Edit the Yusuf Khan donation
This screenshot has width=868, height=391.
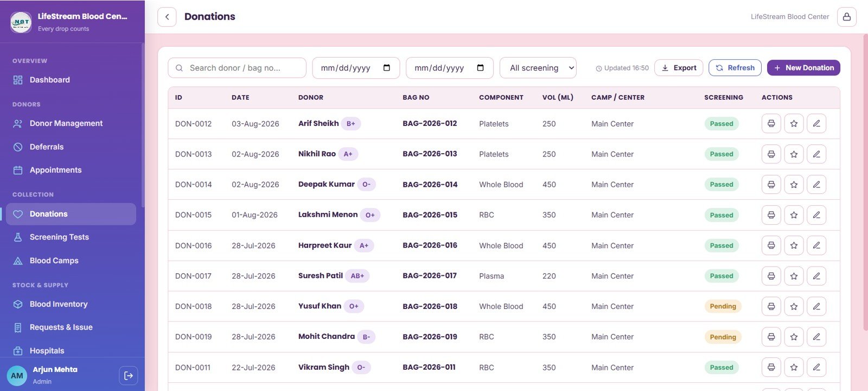coord(816,306)
